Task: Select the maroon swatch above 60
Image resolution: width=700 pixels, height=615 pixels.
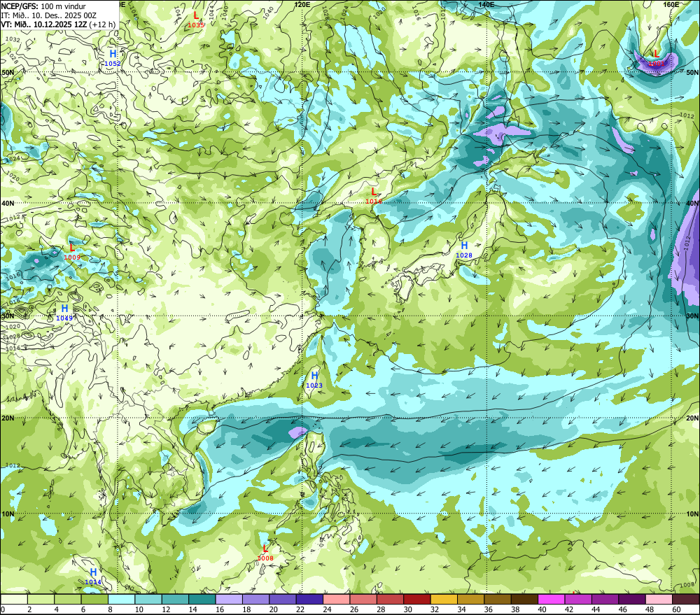Action: click(686, 599)
